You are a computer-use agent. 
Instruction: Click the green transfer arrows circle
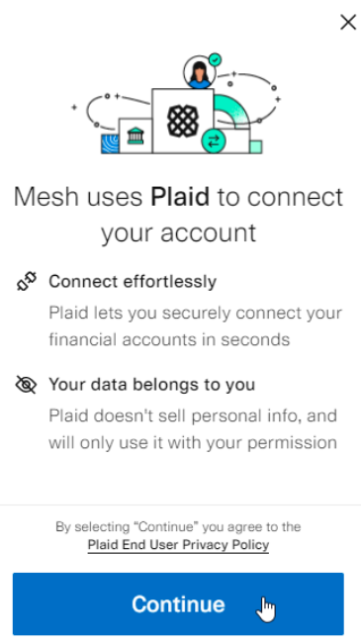214,141
